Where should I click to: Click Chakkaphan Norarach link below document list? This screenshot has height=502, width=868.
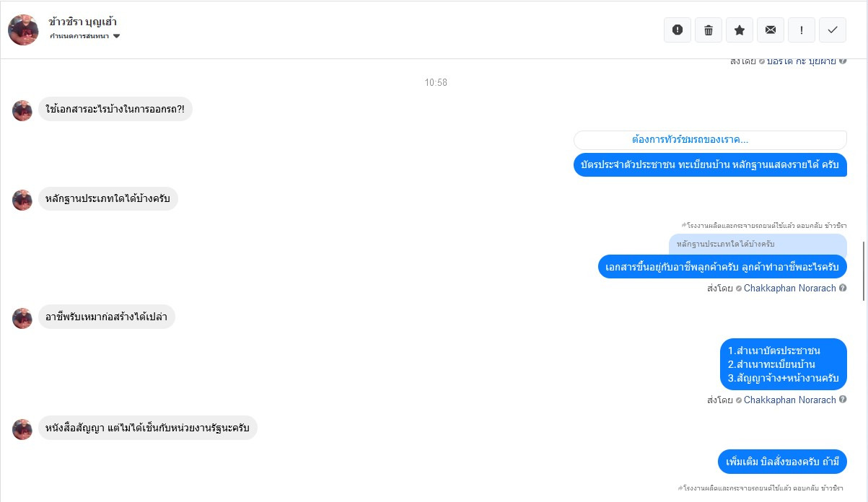point(789,400)
